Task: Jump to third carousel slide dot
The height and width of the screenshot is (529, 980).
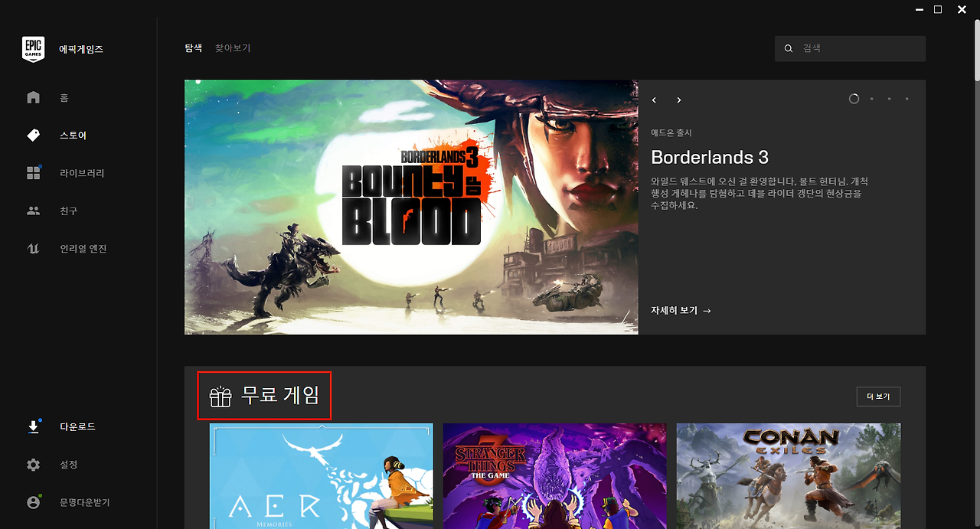Action: coord(889,99)
